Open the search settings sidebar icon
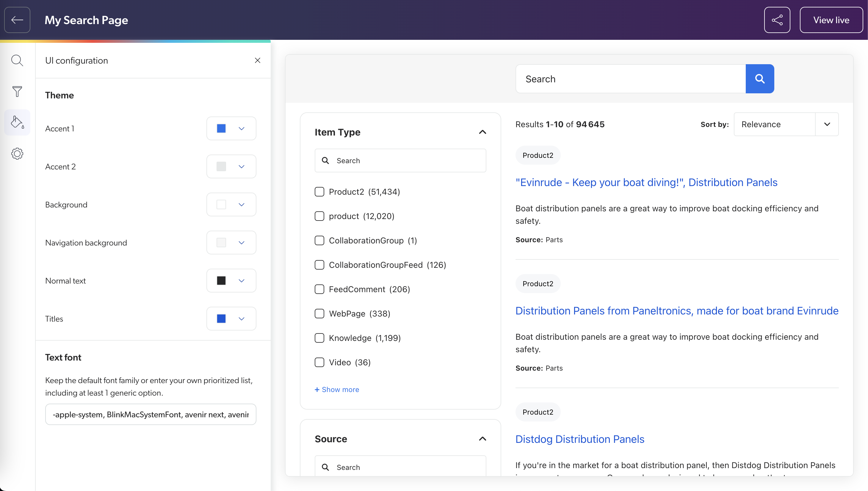Image resolution: width=868 pixels, height=491 pixels. [17, 61]
